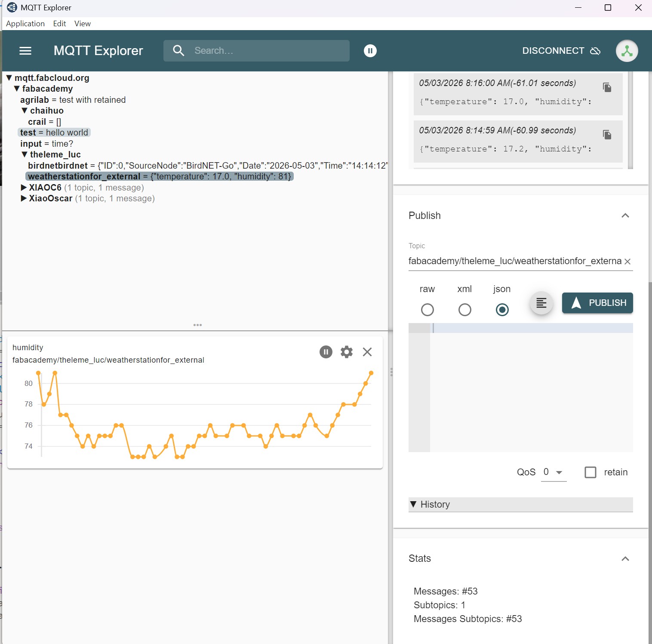Collapse the chaihuo topic node

click(x=25, y=111)
